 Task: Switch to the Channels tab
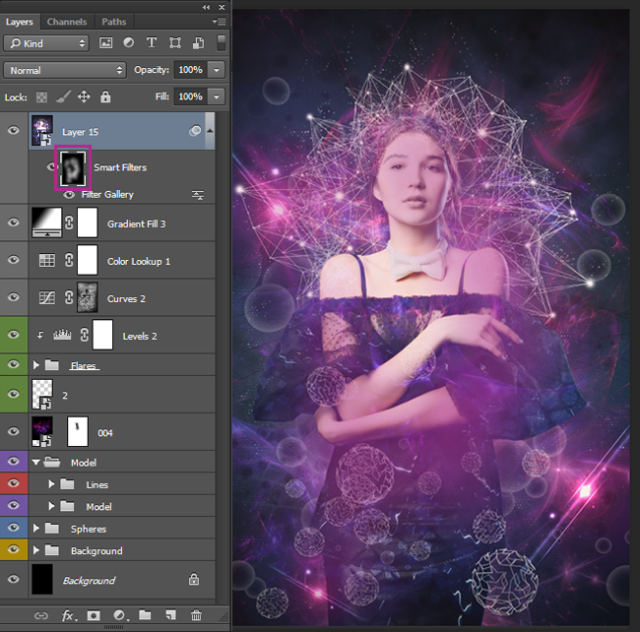pos(67,21)
